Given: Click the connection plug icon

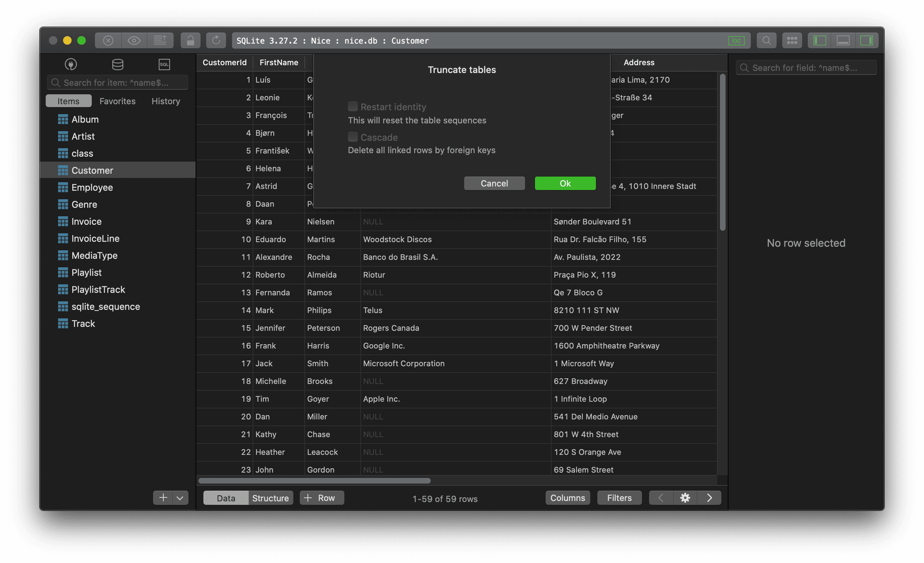Looking at the screenshot, I should (x=71, y=64).
